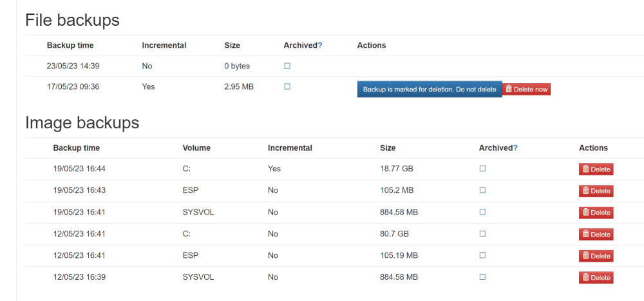This screenshot has height=301, width=644.
Task: Delete the 19/05/23 16:44 C: image backup
Action: click(x=596, y=169)
